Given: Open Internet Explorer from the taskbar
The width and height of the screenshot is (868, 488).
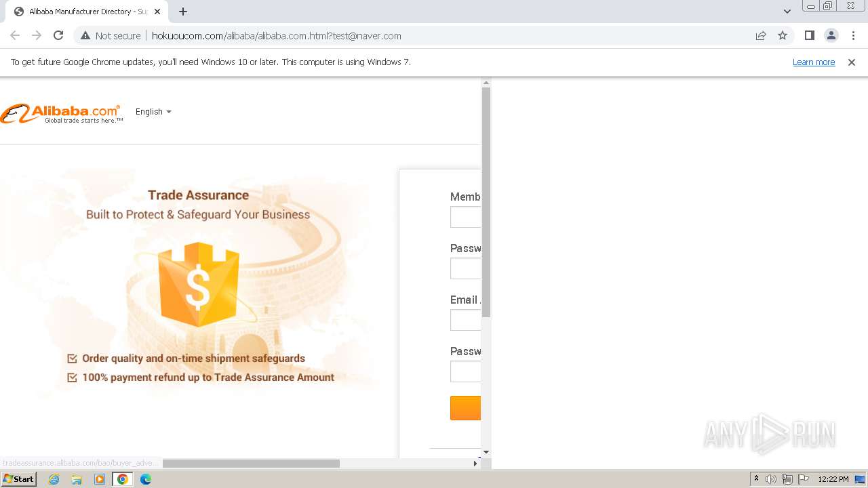Looking at the screenshot, I should click(54, 479).
